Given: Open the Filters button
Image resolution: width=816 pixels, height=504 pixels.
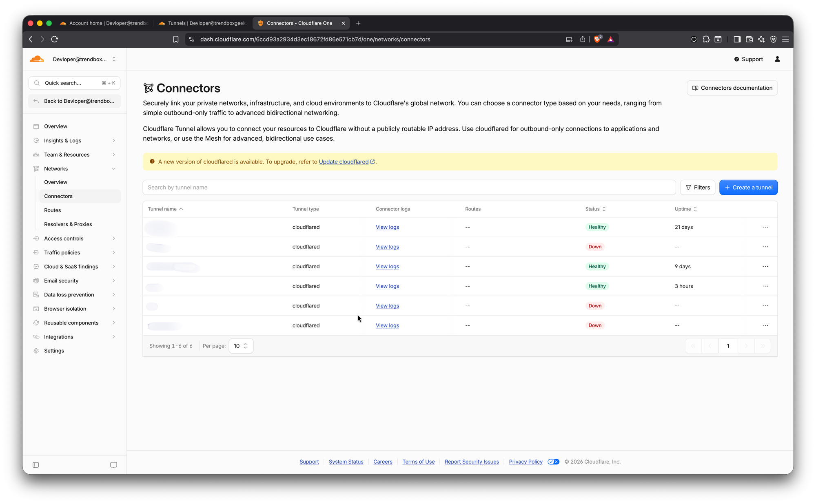Looking at the screenshot, I should point(698,187).
